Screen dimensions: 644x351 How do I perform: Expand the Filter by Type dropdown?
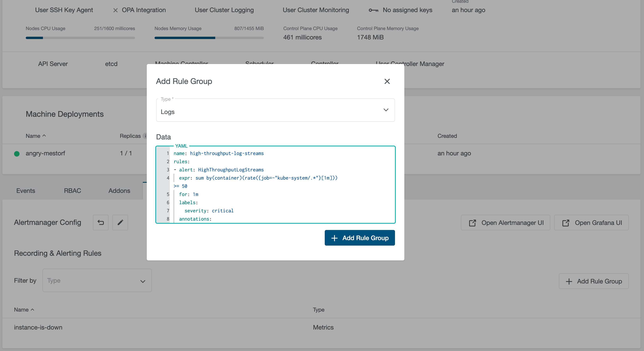(x=97, y=281)
